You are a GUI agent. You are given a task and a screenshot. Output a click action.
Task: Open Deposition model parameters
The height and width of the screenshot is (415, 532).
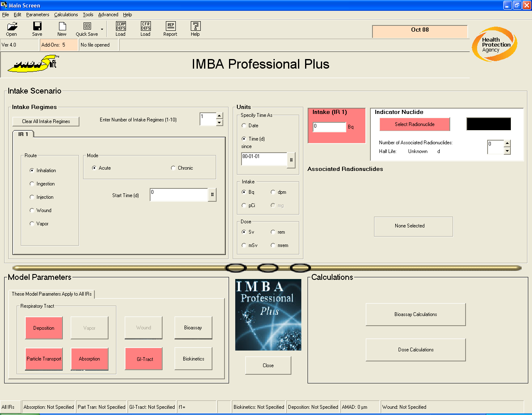(x=44, y=328)
